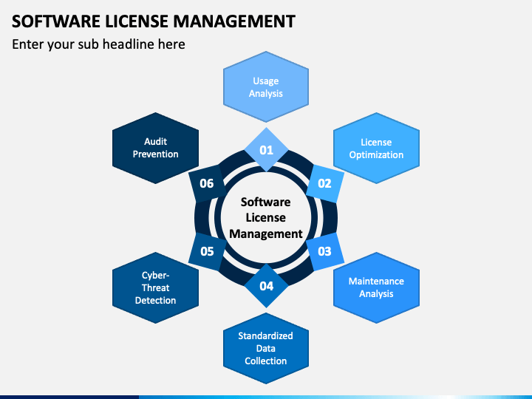532x399 pixels.
Task: Click the 02 number square
Action: 324,183
